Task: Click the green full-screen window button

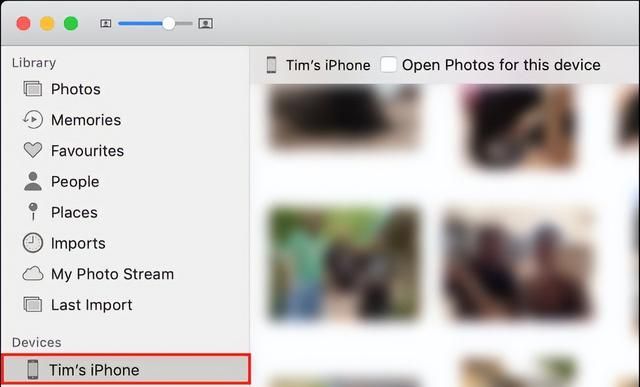Action: (71, 23)
